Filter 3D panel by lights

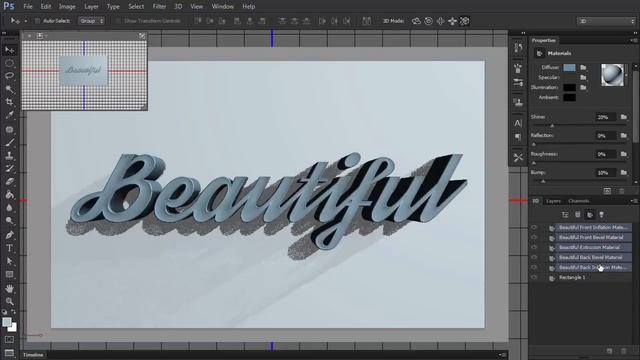(x=602, y=215)
